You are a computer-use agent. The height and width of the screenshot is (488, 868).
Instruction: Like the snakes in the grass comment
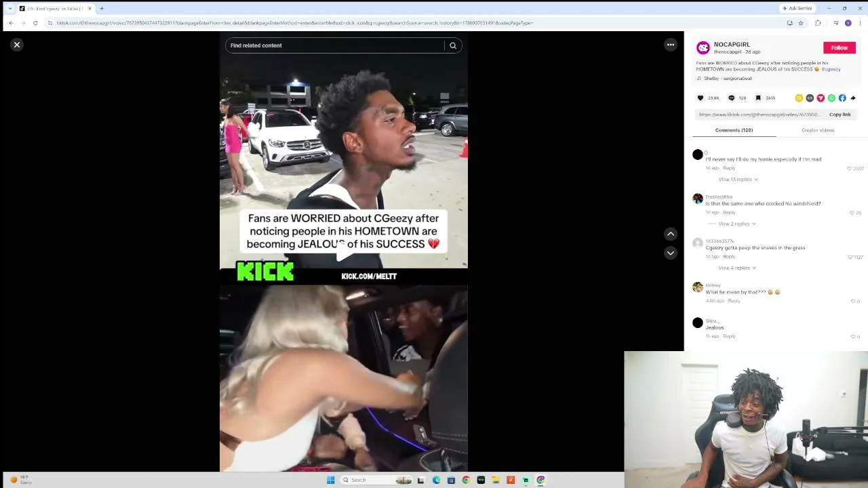[850, 257]
